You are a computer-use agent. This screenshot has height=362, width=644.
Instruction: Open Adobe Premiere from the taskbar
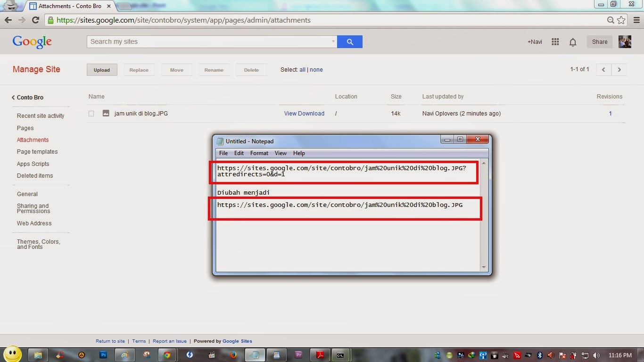click(298, 355)
